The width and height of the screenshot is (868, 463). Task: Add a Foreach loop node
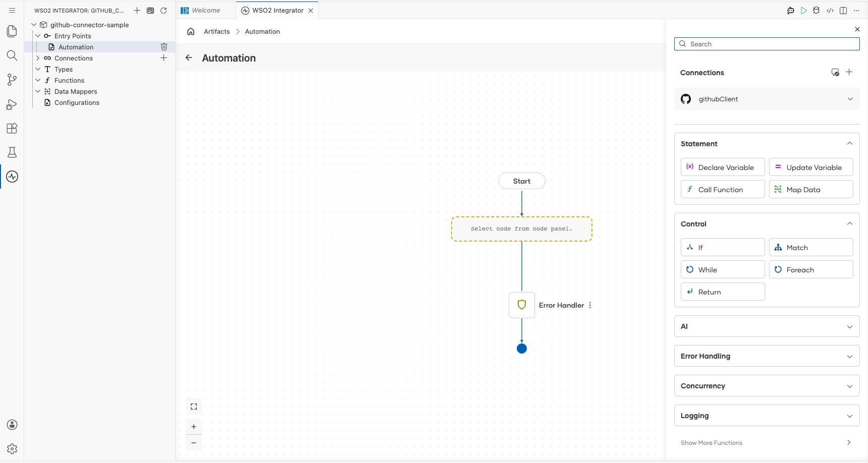click(x=811, y=269)
